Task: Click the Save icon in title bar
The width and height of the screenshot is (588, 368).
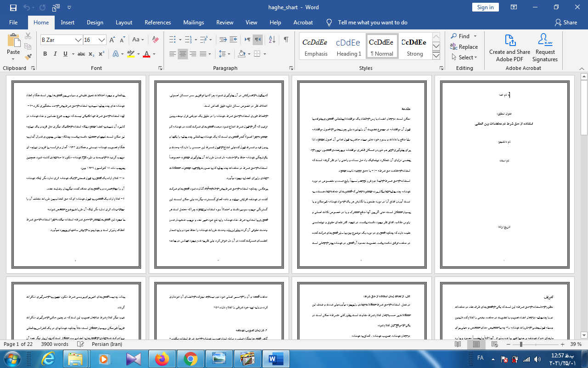Action: click(13, 7)
